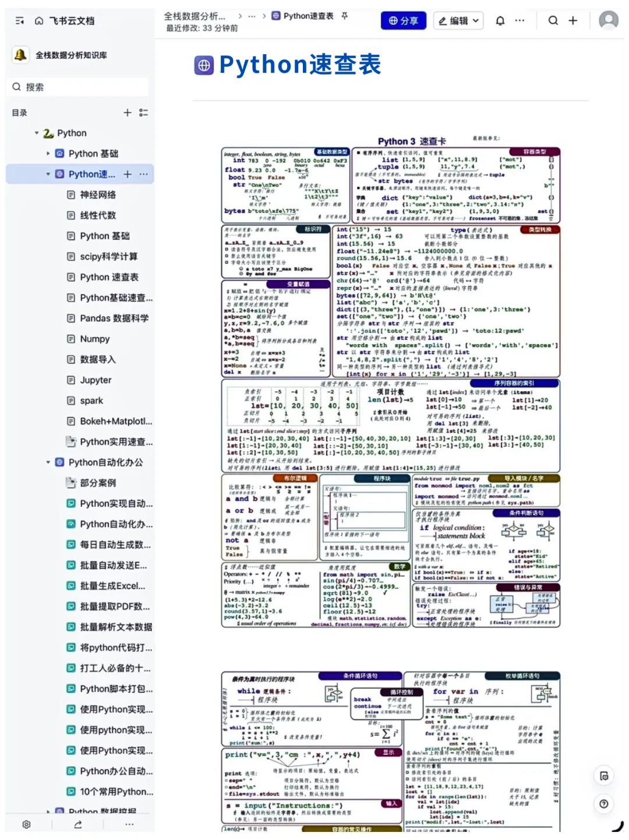Collapse the Python自动化办公 folder
The width and height of the screenshot is (629, 840).
tap(48, 462)
